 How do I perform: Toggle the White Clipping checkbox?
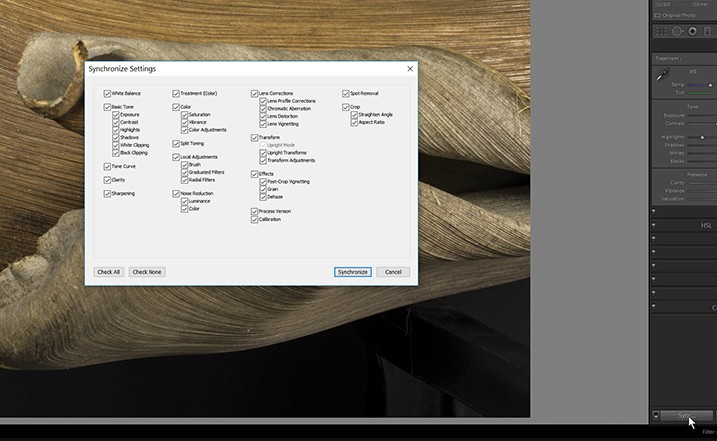(116, 145)
